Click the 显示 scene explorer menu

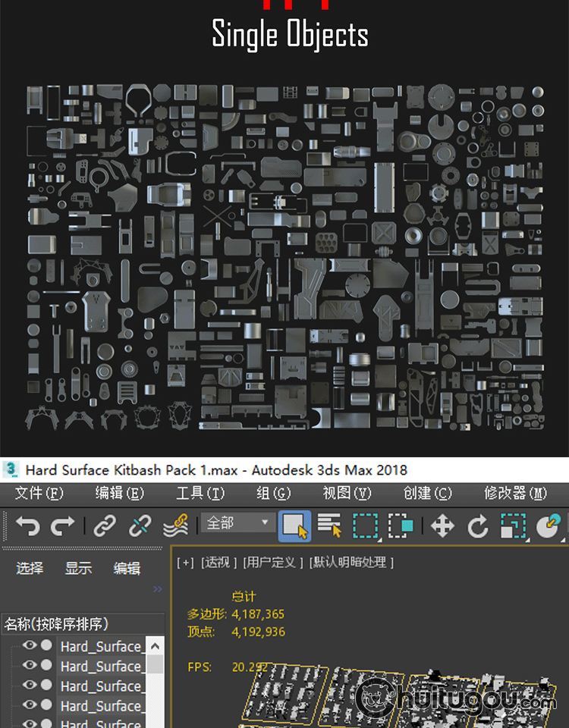point(78,568)
